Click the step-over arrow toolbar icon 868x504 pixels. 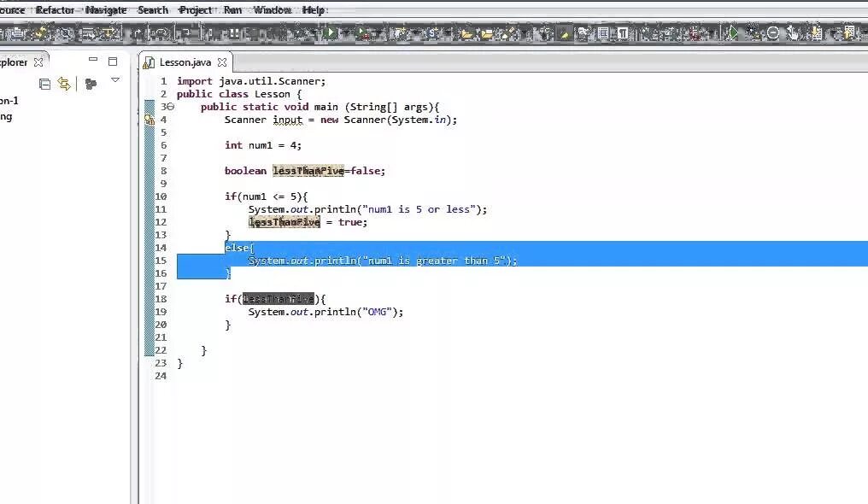pyautogui.click(x=161, y=34)
